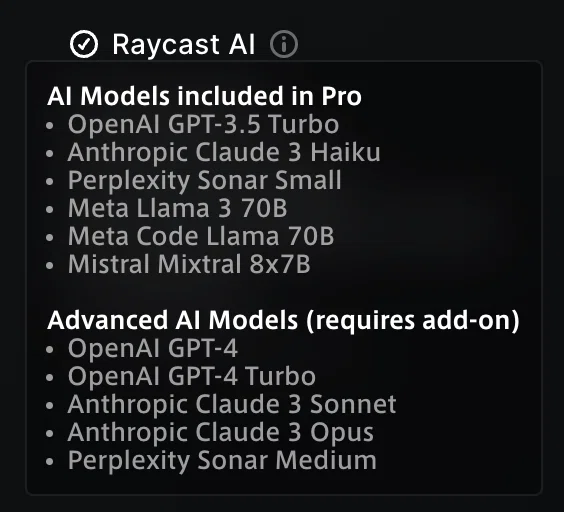
Task: Click the bullet before Anthropic Claude 3 Opus
Action: click(50, 433)
